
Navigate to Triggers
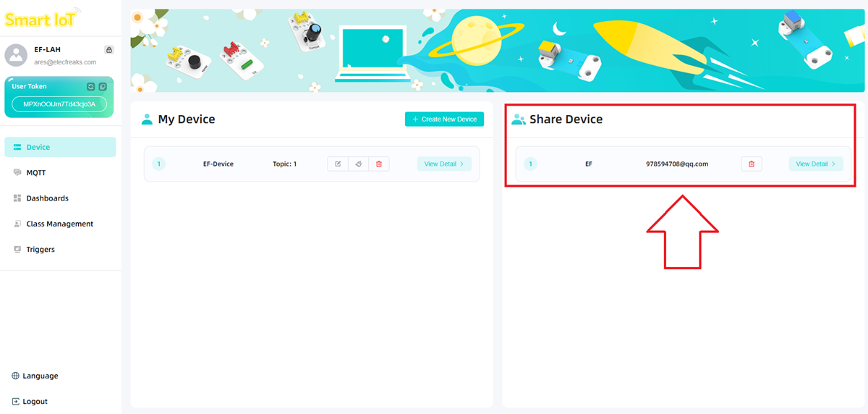[41, 250]
